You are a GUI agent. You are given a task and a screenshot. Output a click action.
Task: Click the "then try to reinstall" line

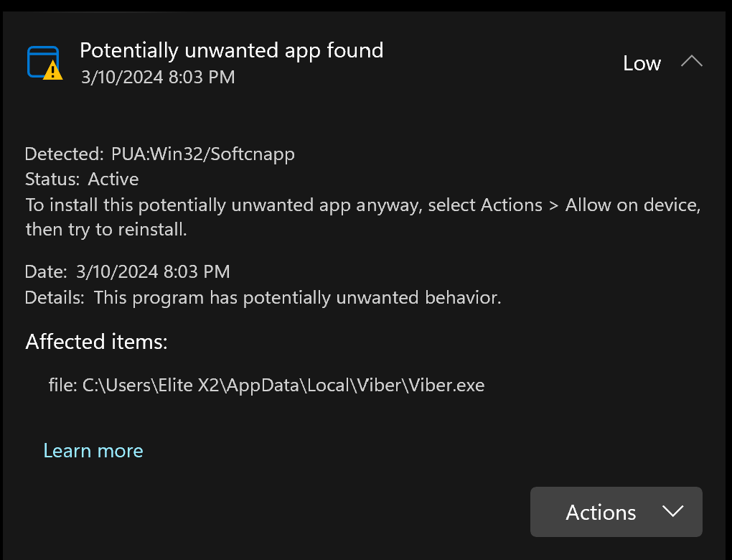(x=106, y=230)
